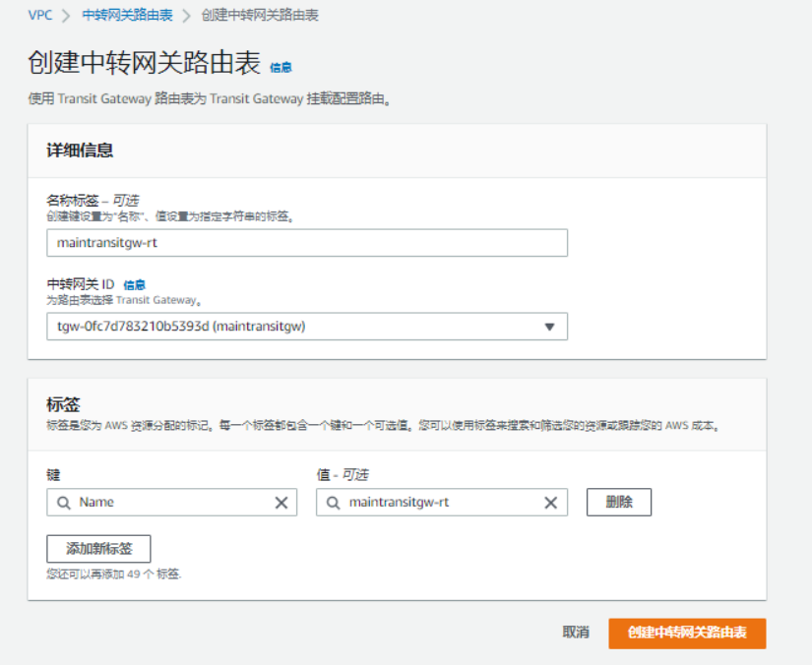Screen dimensions: 812x665
Task: Focus the 键 field containing Name
Action: 172,503
